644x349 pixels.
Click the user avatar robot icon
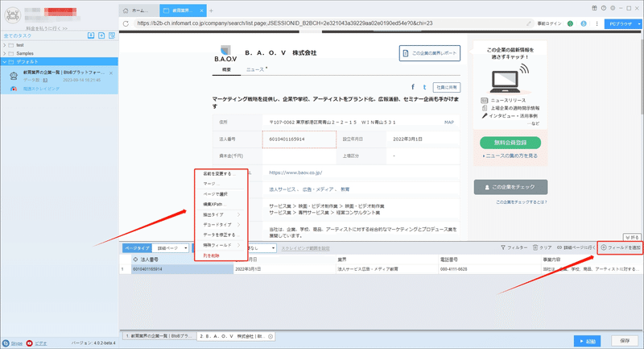(x=13, y=15)
